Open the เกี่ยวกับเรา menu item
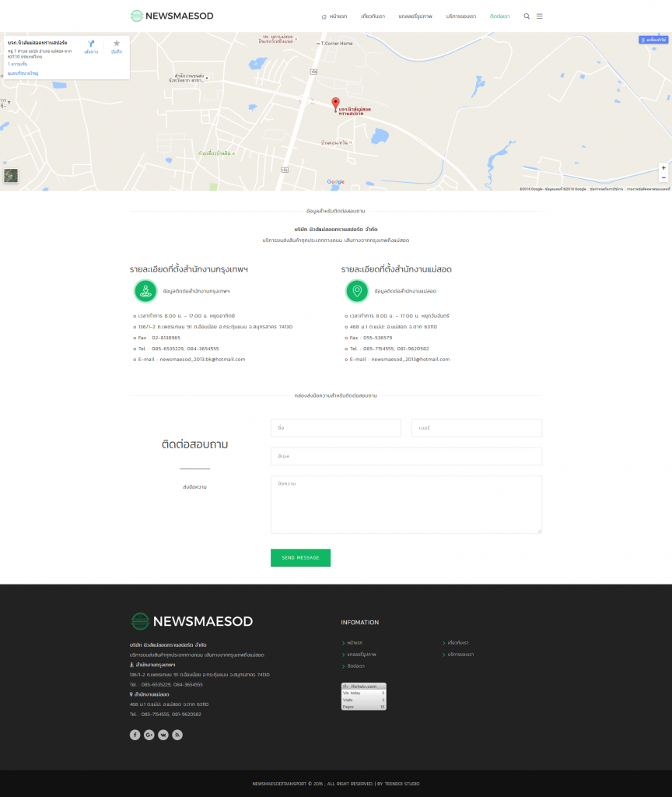Image resolution: width=672 pixels, height=797 pixels. pos(373,16)
